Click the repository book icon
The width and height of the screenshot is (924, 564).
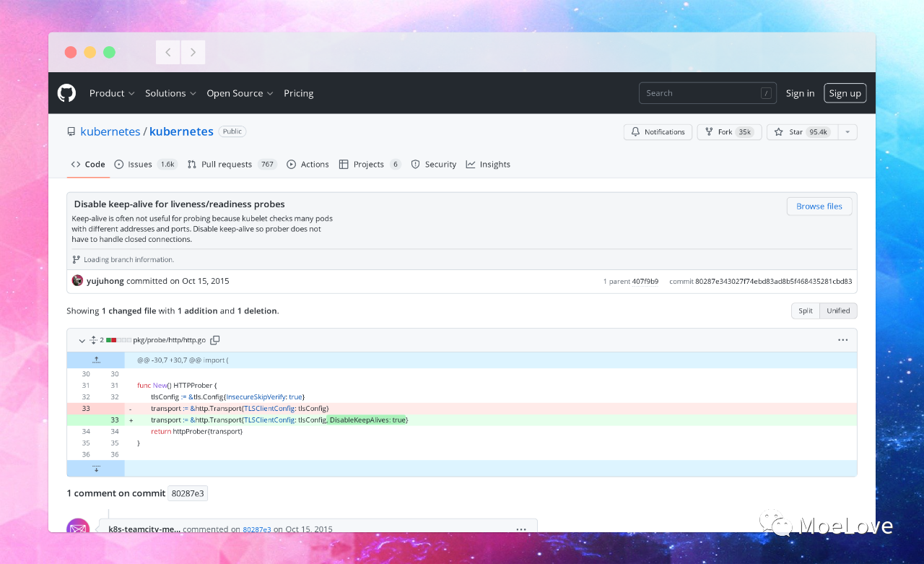[x=71, y=132]
